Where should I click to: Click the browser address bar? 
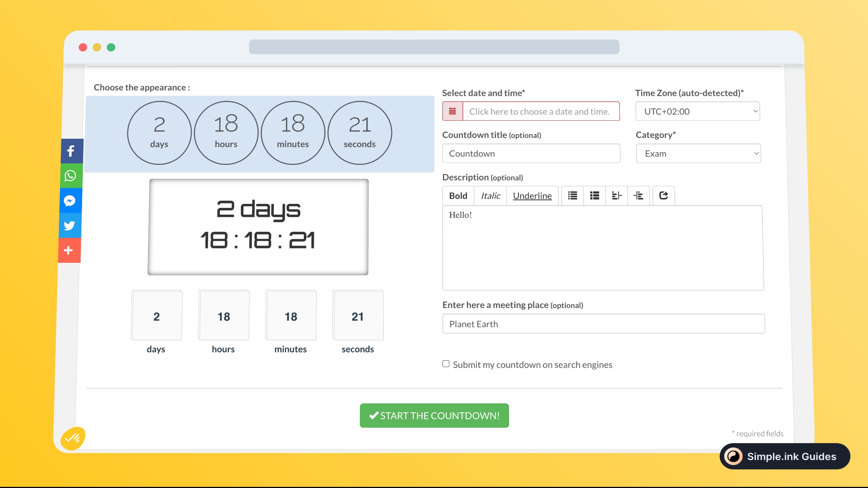pos(434,47)
